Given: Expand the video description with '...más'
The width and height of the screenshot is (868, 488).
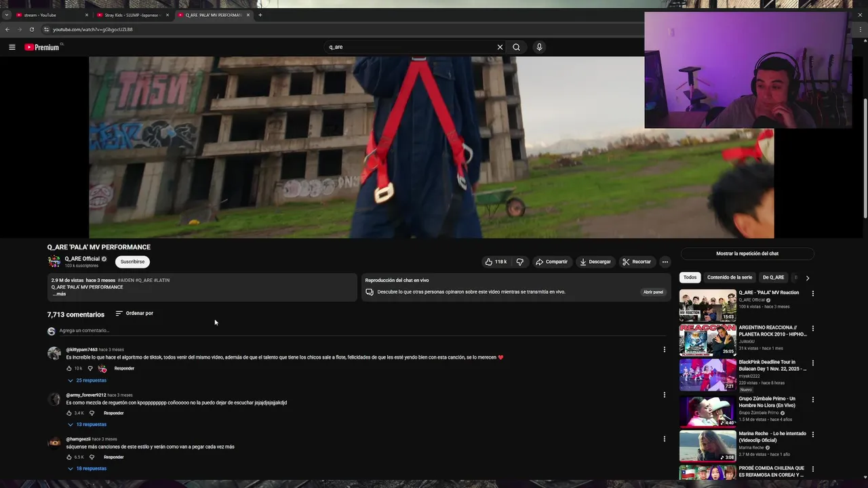Looking at the screenshot, I should pos(60,294).
